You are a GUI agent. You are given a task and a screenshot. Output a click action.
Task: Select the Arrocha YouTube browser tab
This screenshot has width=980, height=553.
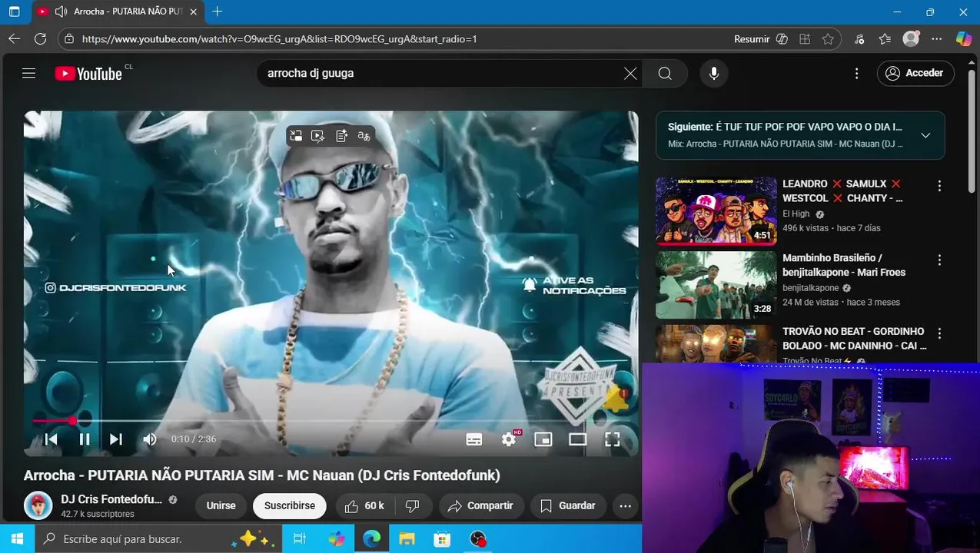click(x=118, y=12)
